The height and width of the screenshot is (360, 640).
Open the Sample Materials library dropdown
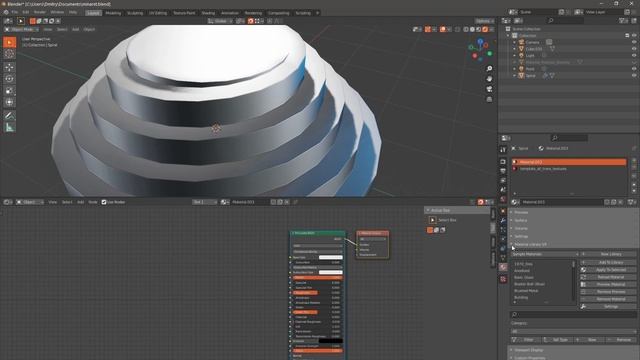coord(545,254)
